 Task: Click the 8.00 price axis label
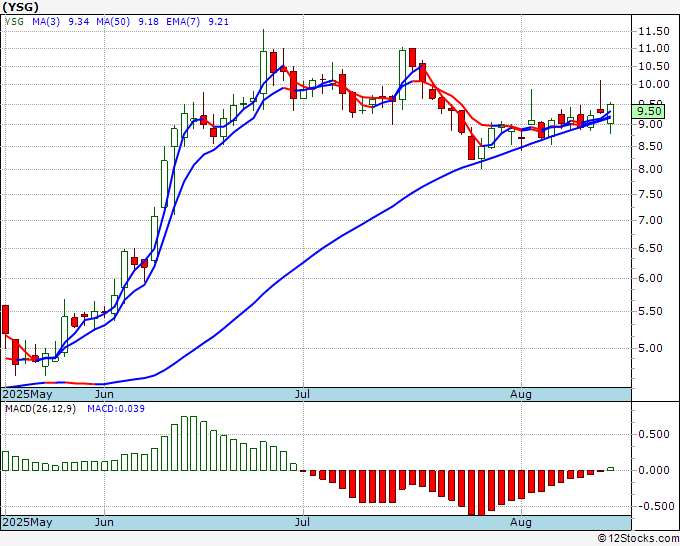click(651, 169)
